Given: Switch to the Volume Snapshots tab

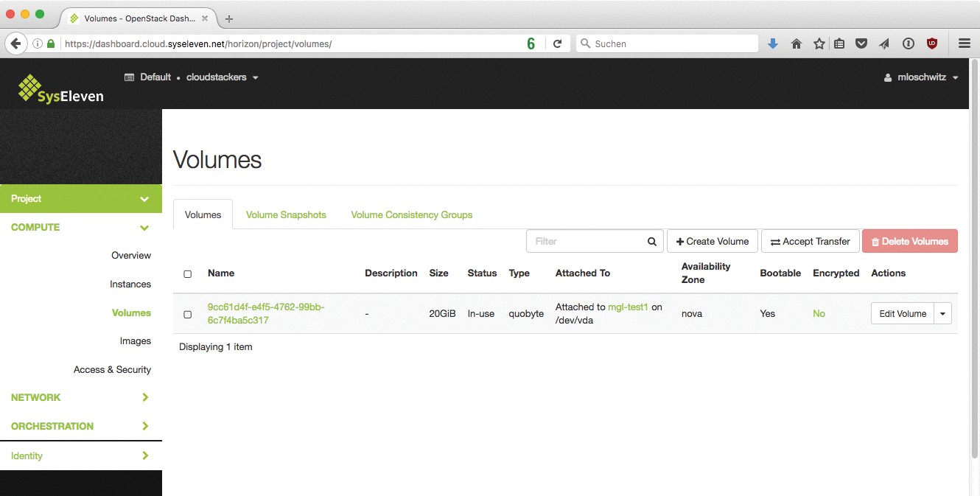Looking at the screenshot, I should click(286, 215).
